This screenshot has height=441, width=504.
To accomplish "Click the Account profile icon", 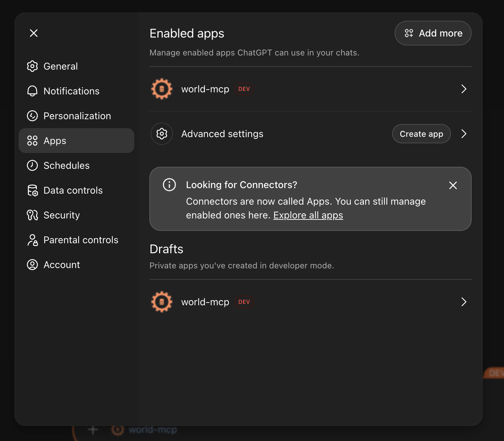I will tap(32, 265).
